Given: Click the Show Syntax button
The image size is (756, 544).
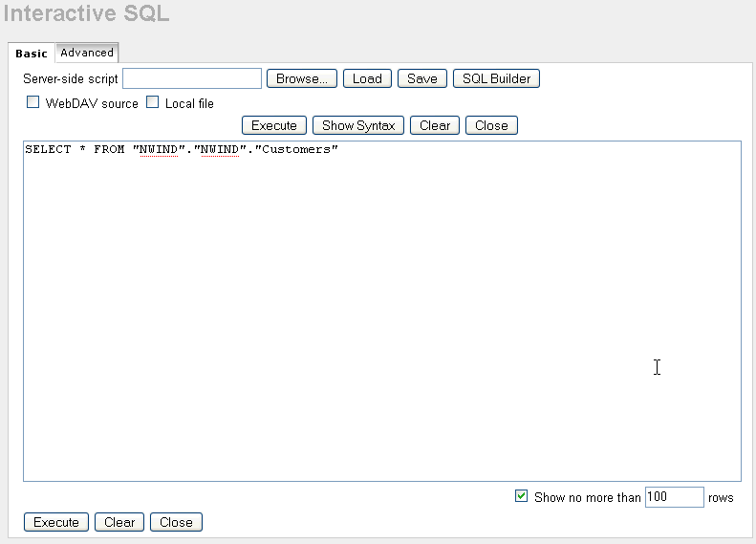Looking at the screenshot, I should pyautogui.click(x=358, y=125).
